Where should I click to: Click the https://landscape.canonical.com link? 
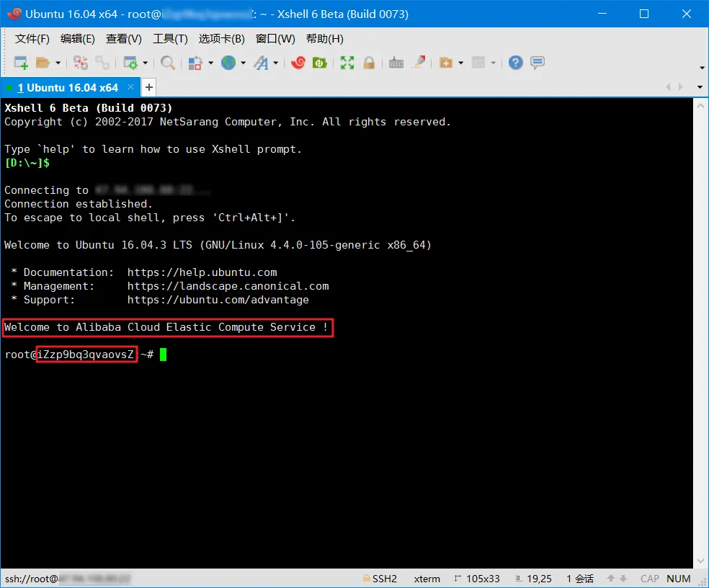click(x=228, y=286)
